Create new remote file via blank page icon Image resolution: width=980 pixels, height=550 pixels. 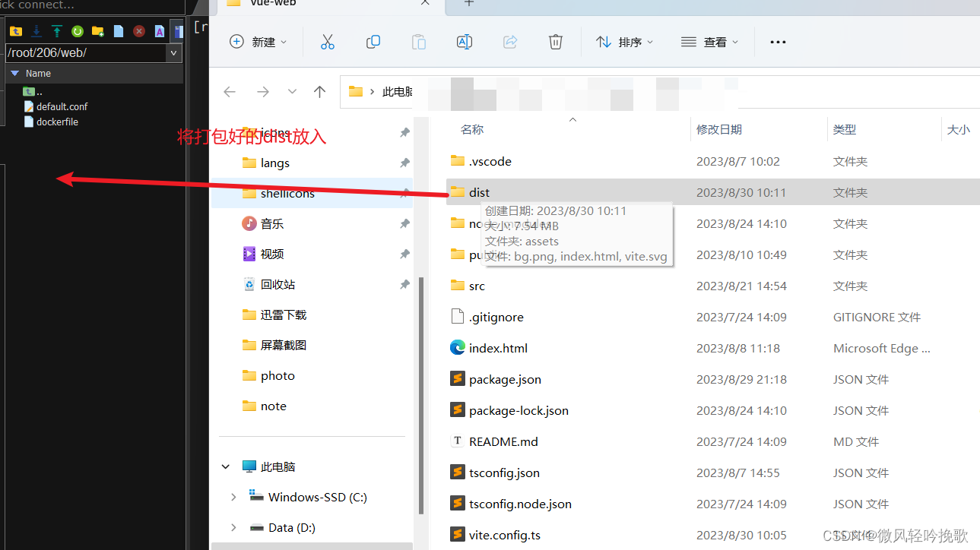(x=119, y=31)
